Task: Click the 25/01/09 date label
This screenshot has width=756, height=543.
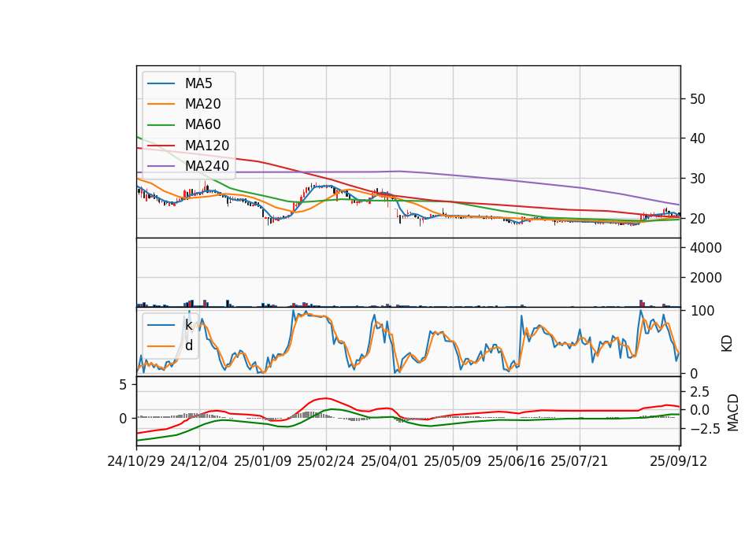Action: [x=263, y=462]
